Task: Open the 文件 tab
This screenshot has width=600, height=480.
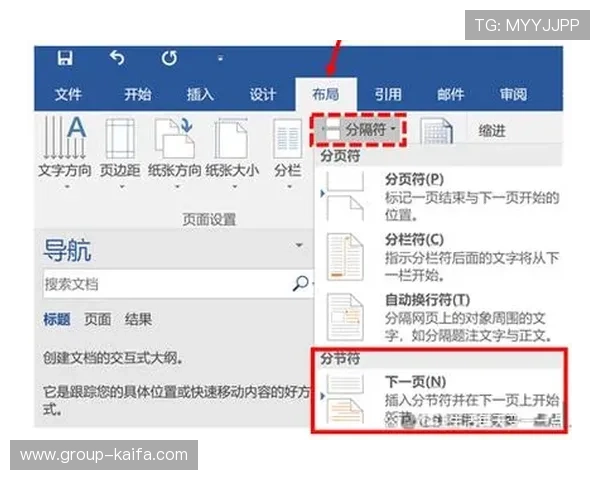Action: pyautogui.click(x=68, y=94)
